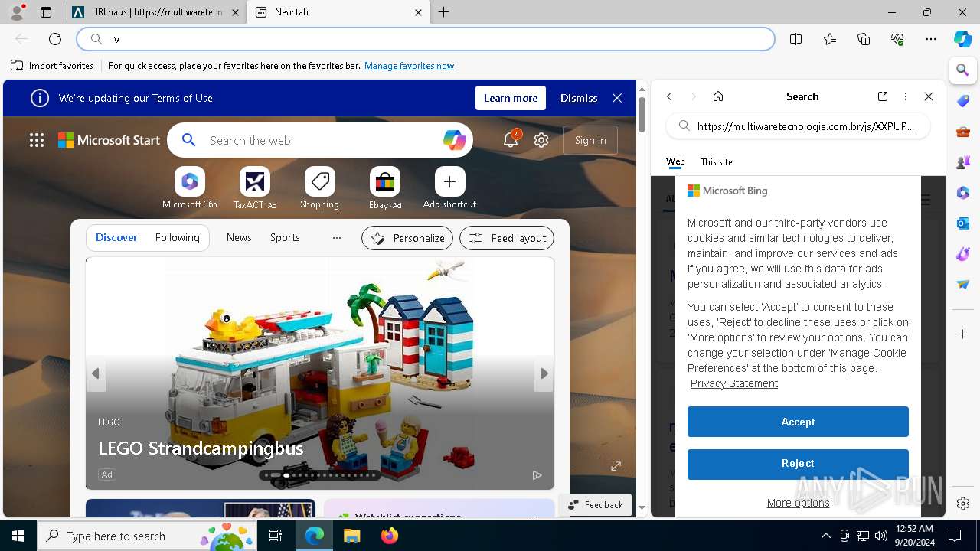The image size is (980, 551).
Task: Open the Windows Start menu
Action: (18, 536)
